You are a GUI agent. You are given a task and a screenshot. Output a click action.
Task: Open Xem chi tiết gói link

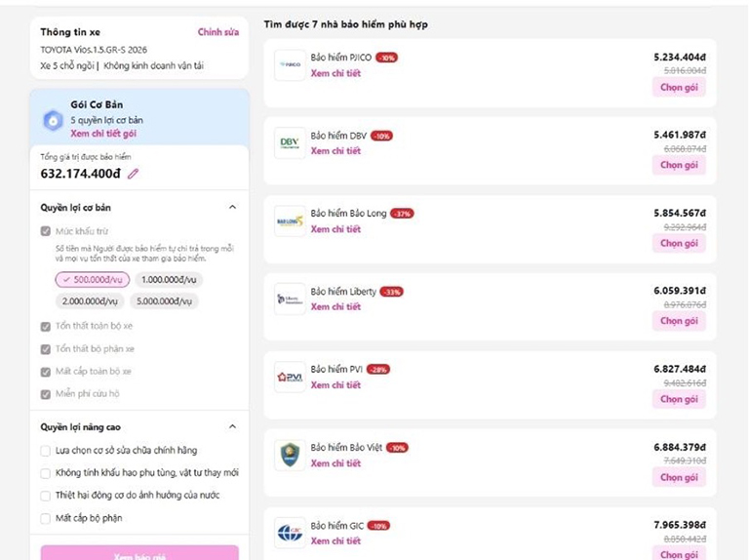(103, 134)
